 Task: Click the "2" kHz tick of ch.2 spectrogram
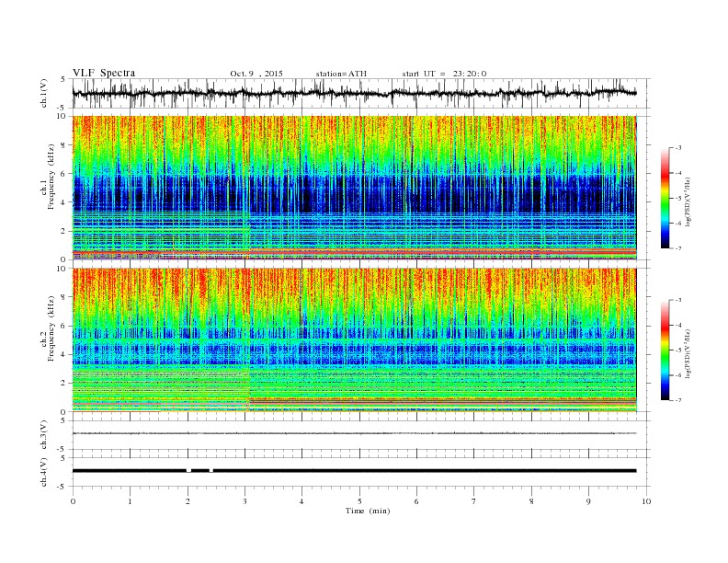click(x=64, y=384)
